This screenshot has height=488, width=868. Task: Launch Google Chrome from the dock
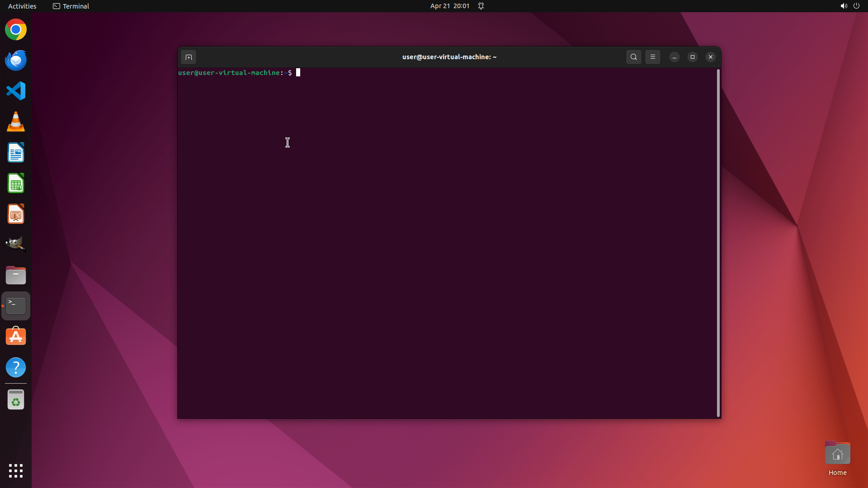pos(16,30)
